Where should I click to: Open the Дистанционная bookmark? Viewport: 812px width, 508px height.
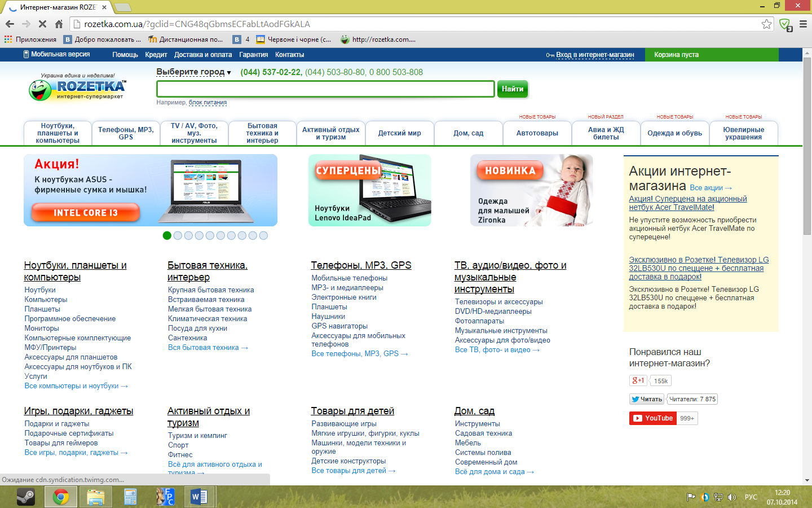[x=186, y=40]
